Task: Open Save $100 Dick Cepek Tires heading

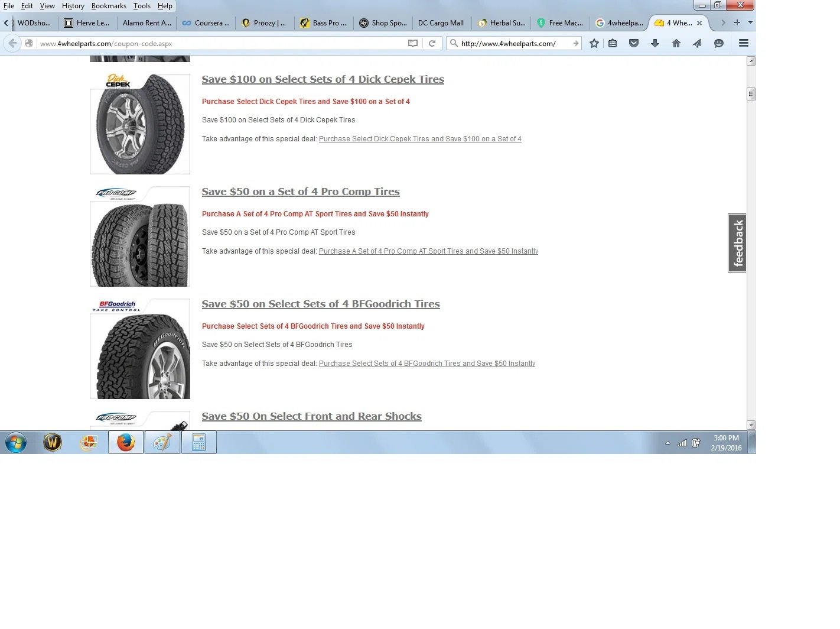Action: 323,79
